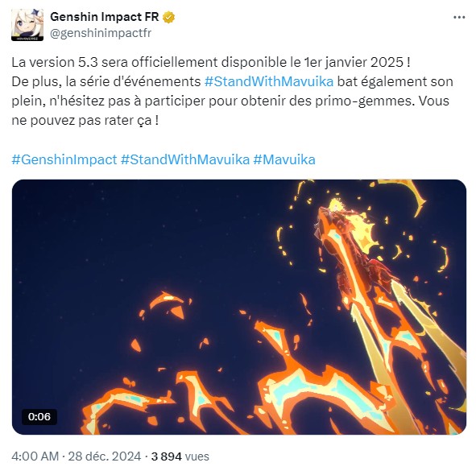Click the 0:06 video duration badge
The height and width of the screenshot is (475, 476).
tap(39, 417)
